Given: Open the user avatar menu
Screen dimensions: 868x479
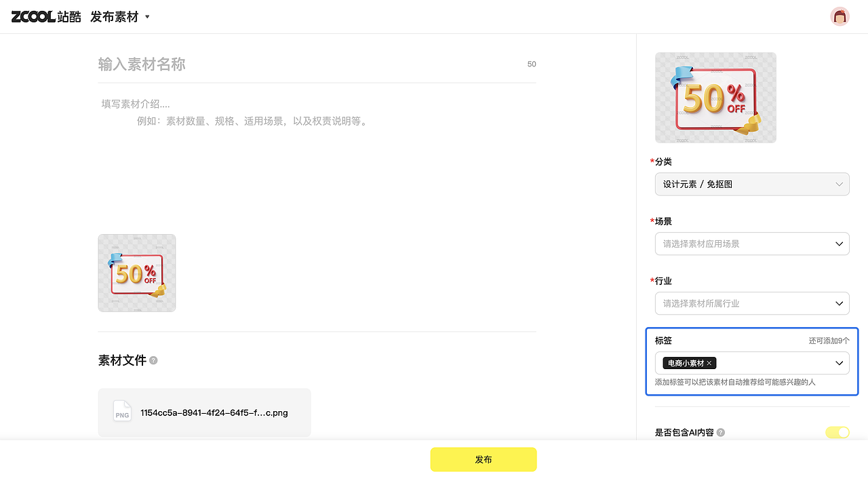Looking at the screenshot, I should [x=840, y=17].
